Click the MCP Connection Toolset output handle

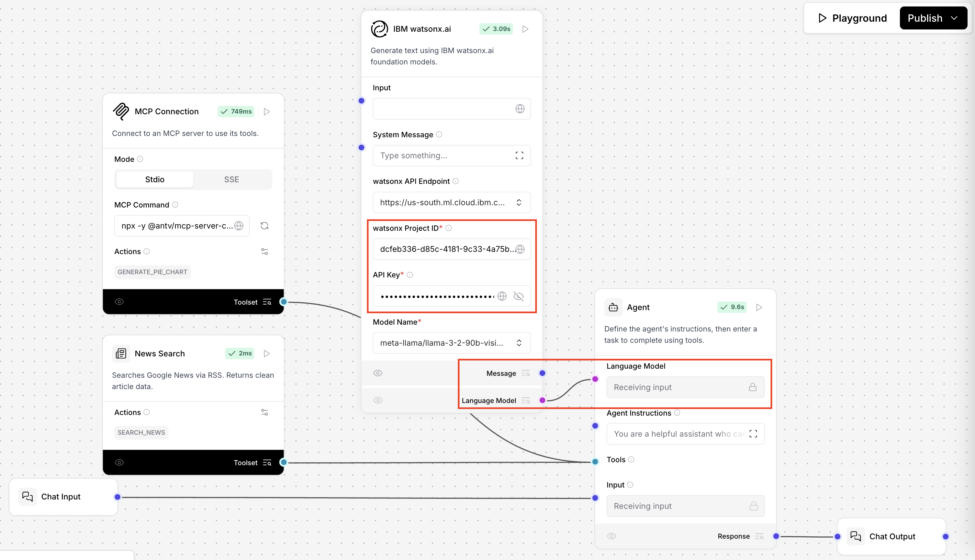click(x=284, y=302)
